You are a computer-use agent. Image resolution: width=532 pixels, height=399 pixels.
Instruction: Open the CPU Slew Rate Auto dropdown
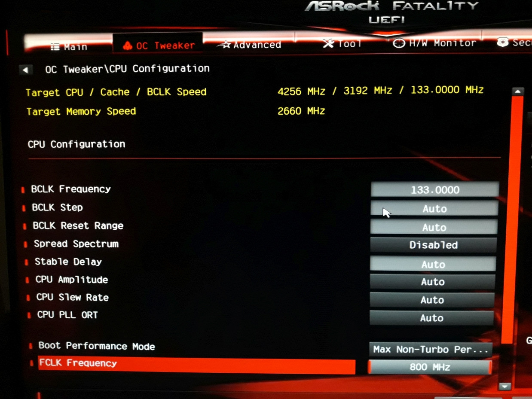[x=432, y=300]
